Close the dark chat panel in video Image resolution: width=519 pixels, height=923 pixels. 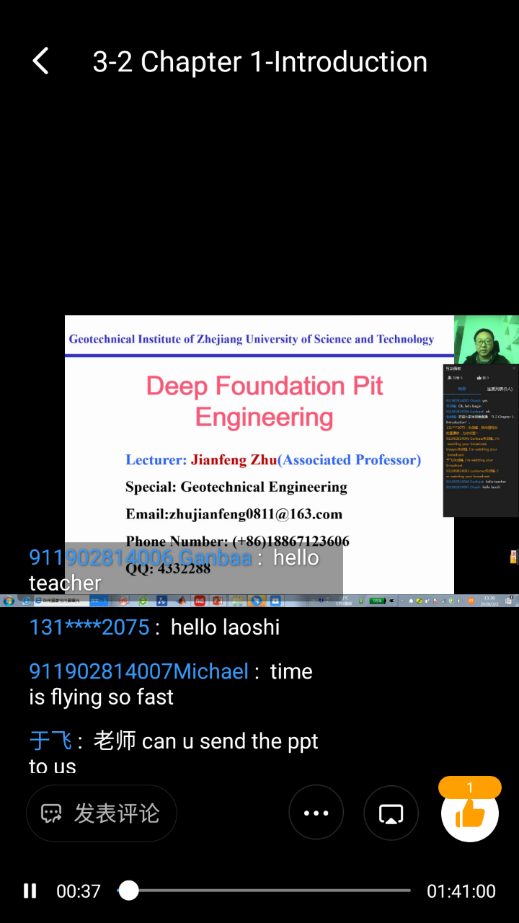pos(514,368)
